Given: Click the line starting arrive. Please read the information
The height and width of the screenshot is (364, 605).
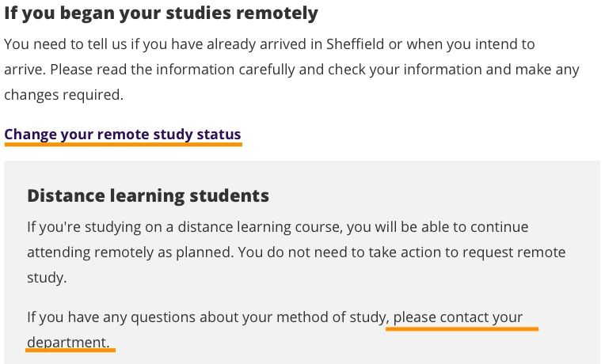Looking at the screenshot, I should (291, 70).
